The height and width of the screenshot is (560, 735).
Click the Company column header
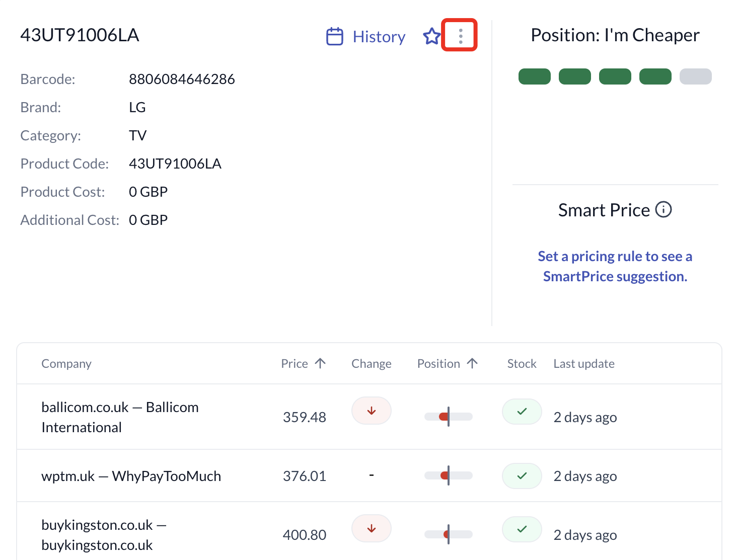click(66, 363)
